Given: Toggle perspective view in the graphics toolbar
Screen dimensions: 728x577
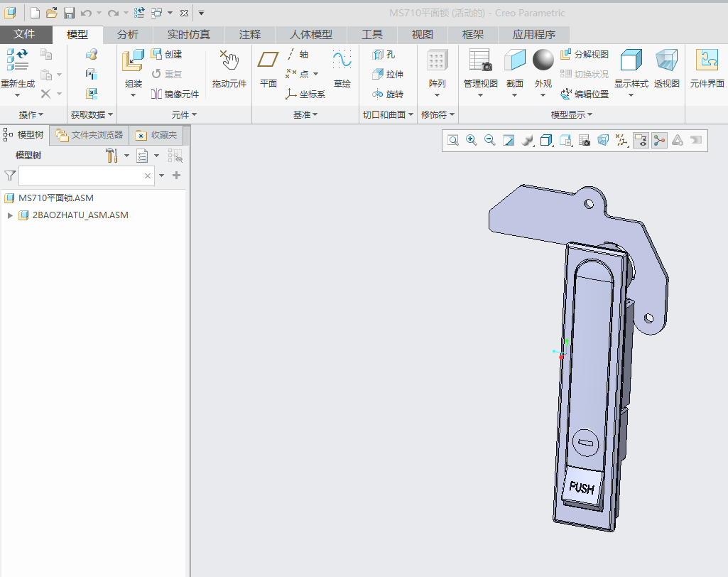Looking at the screenshot, I should coord(603,140).
